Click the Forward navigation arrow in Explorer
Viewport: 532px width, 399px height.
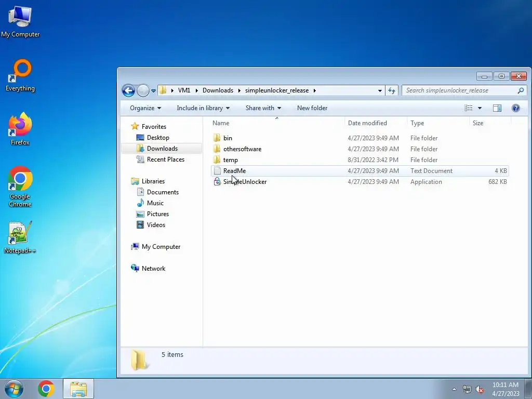[143, 90]
